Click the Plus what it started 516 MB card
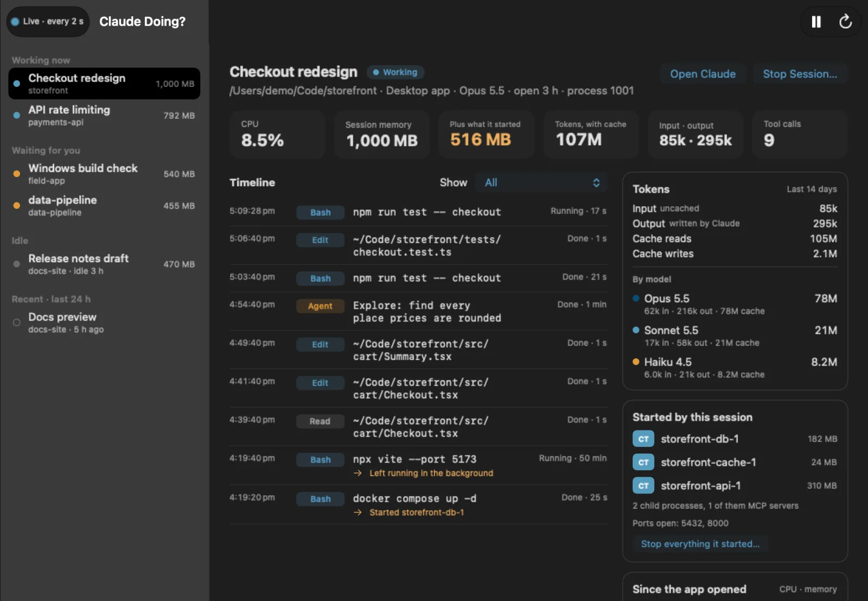 (486, 134)
